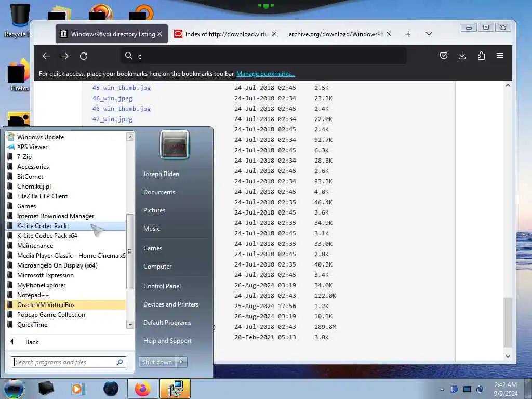
Task: Expand the Popcap Game Collection folder
Action: tap(66, 314)
